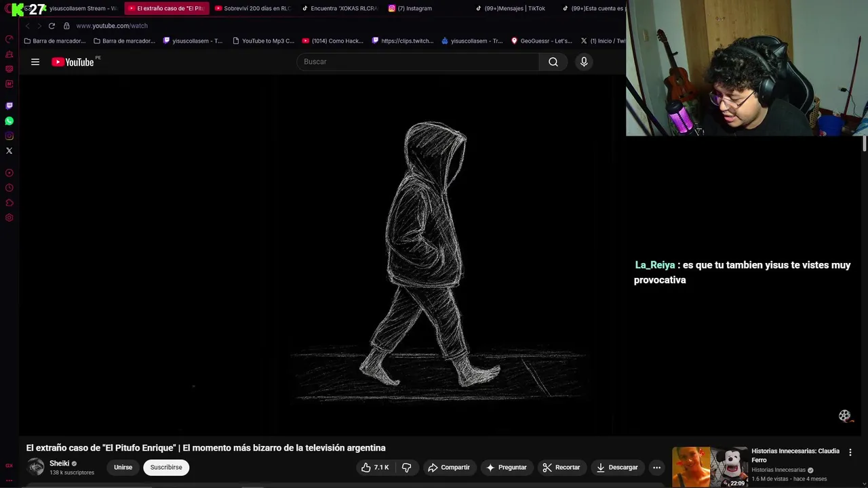868x488 pixels.
Task: Click the La_Reiya chat username
Action: pos(655,265)
